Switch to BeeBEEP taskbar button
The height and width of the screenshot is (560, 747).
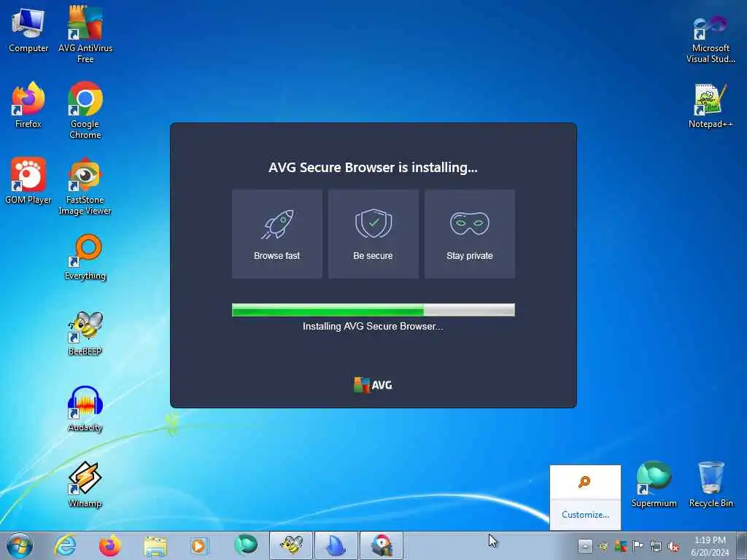coord(291,545)
